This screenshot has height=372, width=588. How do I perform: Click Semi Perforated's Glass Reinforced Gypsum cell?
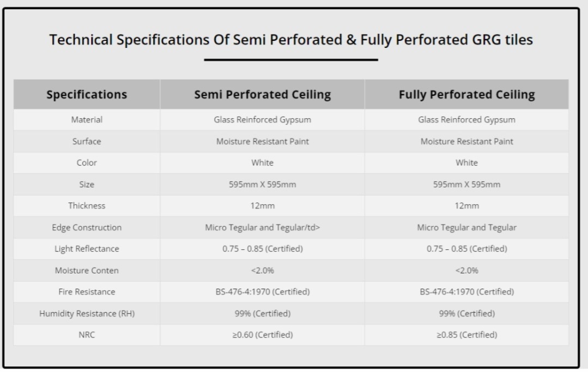pos(262,120)
